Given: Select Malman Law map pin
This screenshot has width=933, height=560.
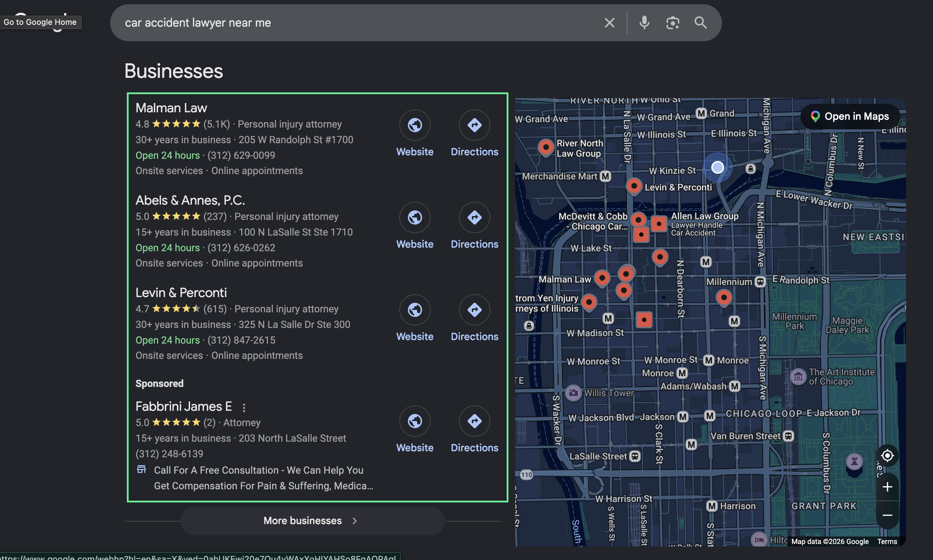Looking at the screenshot, I should (602, 279).
